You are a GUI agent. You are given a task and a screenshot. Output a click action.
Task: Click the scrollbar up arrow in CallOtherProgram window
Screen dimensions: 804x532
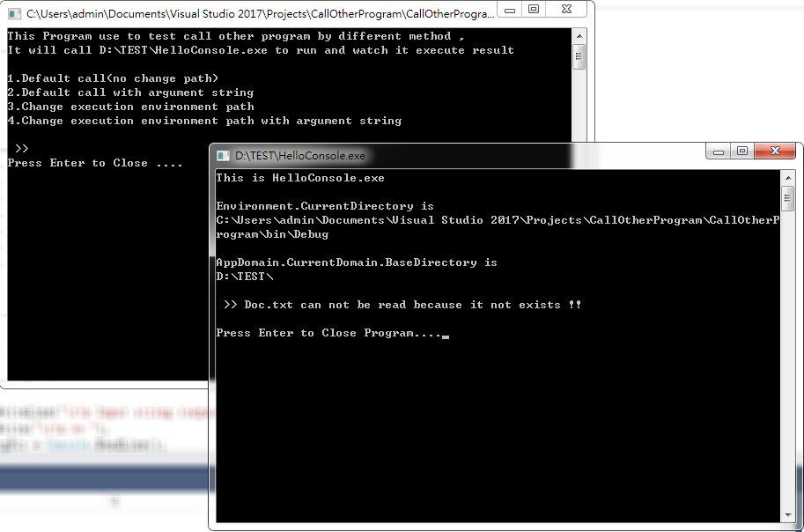coord(579,35)
